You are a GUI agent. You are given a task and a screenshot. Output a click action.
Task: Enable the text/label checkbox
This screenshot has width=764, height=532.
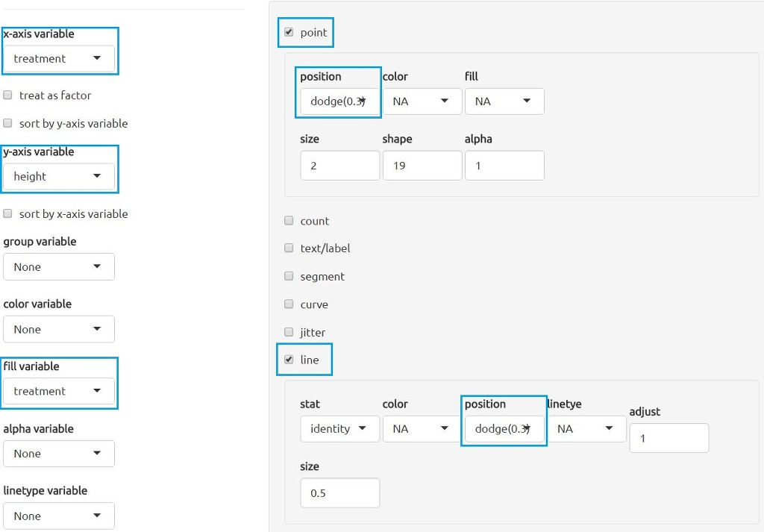click(x=289, y=248)
